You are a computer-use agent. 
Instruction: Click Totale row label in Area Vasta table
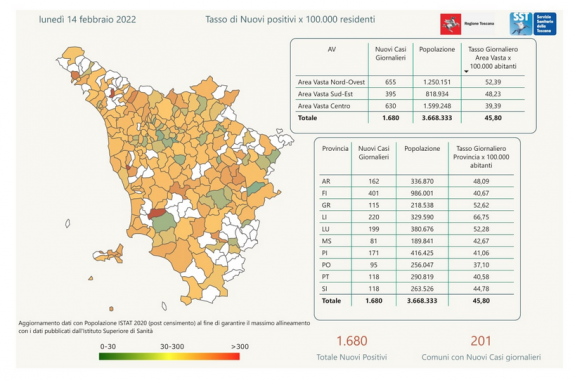(307, 118)
